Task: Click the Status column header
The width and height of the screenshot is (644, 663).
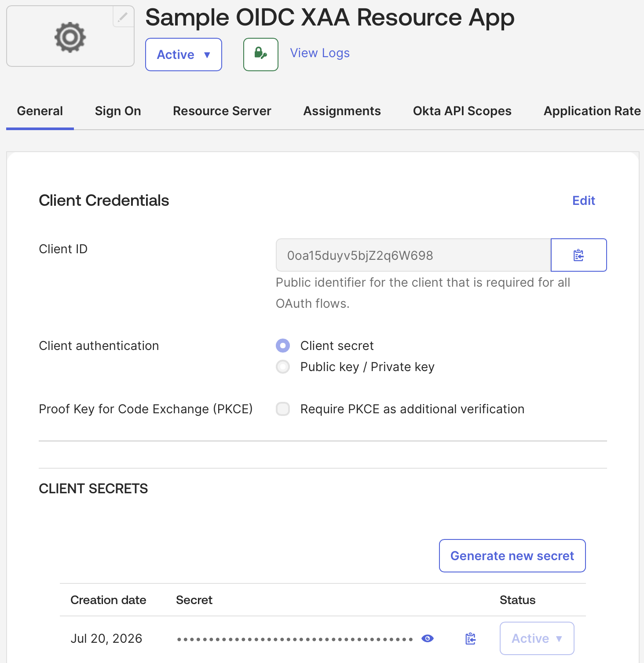Action: (x=518, y=600)
